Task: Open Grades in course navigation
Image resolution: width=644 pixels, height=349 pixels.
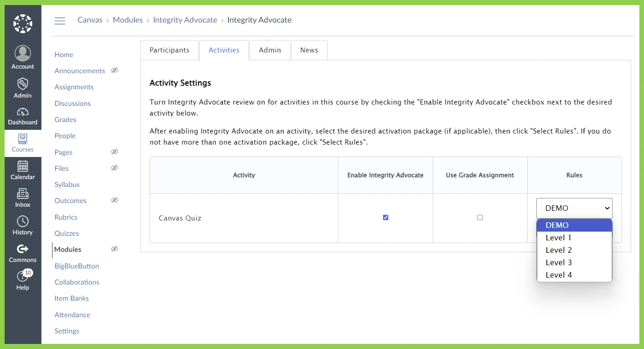Action: pos(65,119)
